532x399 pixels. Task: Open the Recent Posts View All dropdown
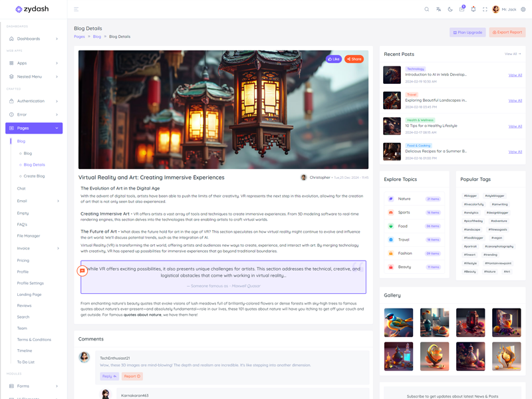pos(512,54)
